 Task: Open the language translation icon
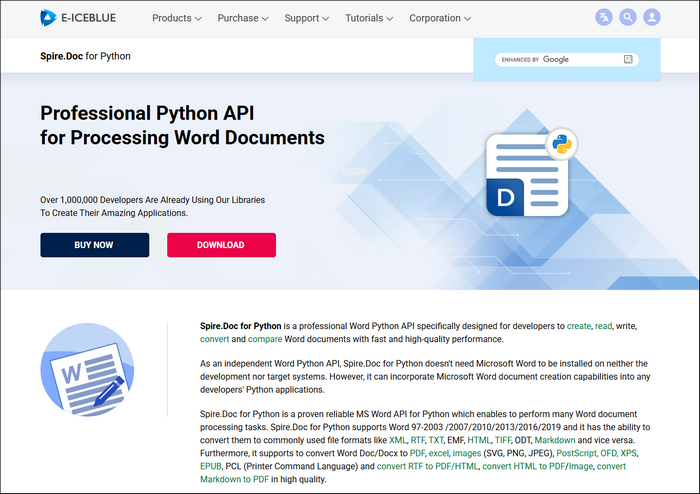[x=603, y=18]
